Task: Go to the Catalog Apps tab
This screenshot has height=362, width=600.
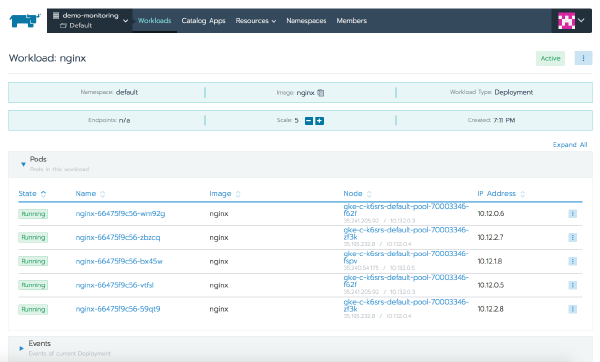Action: 203,21
